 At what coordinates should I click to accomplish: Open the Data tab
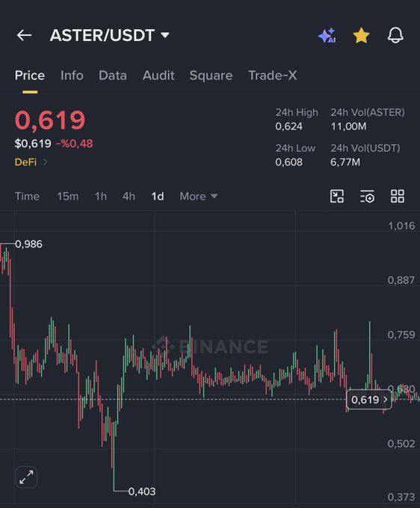(x=113, y=75)
